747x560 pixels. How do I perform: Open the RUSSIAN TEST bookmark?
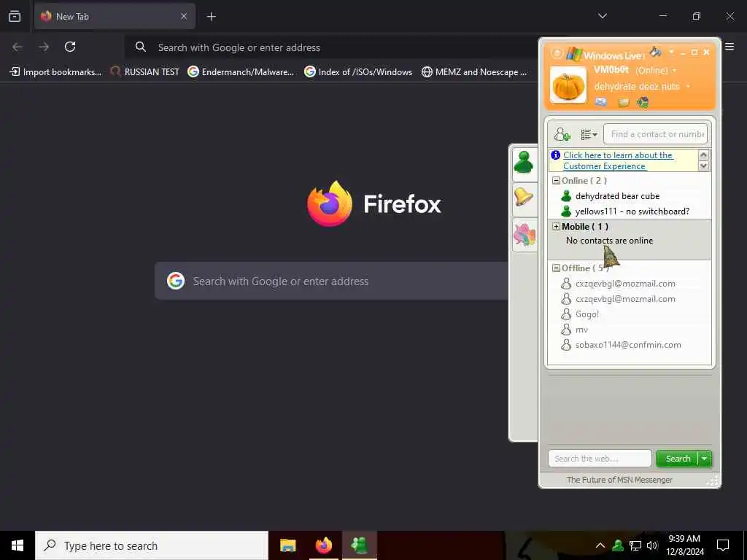pos(145,72)
